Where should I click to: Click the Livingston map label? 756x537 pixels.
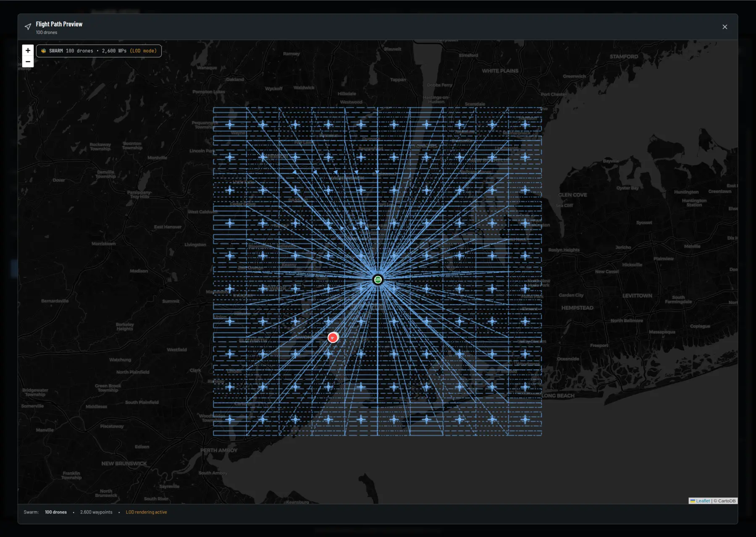(195, 244)
